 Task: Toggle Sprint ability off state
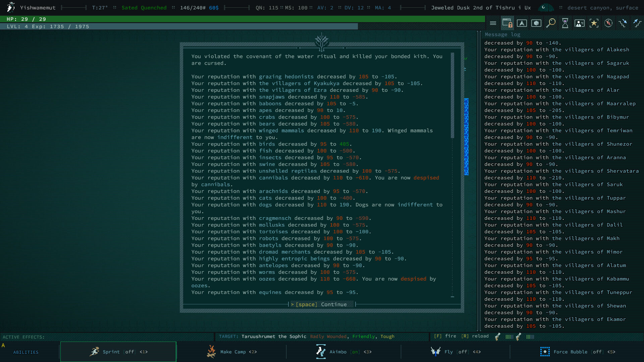(118, 352)
